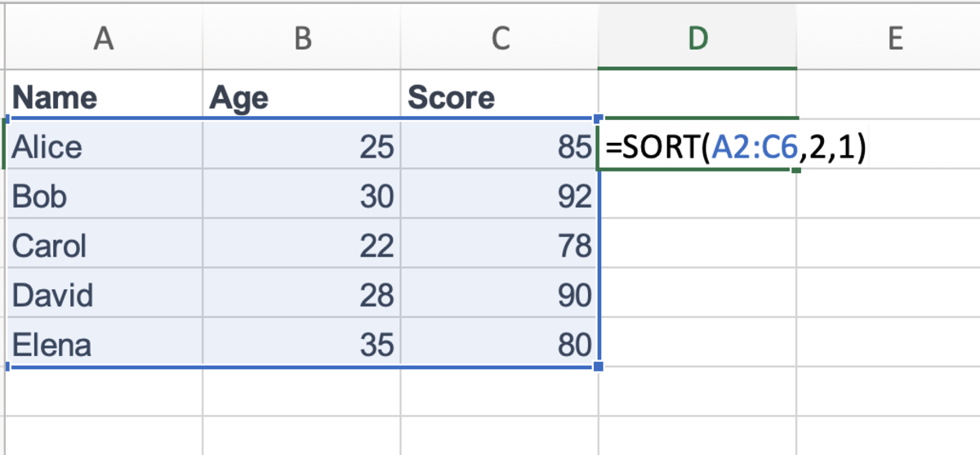Viewport: 980px width, 455px height.
Task: Click the Score header cell
Action: click(x=499, y=98)
